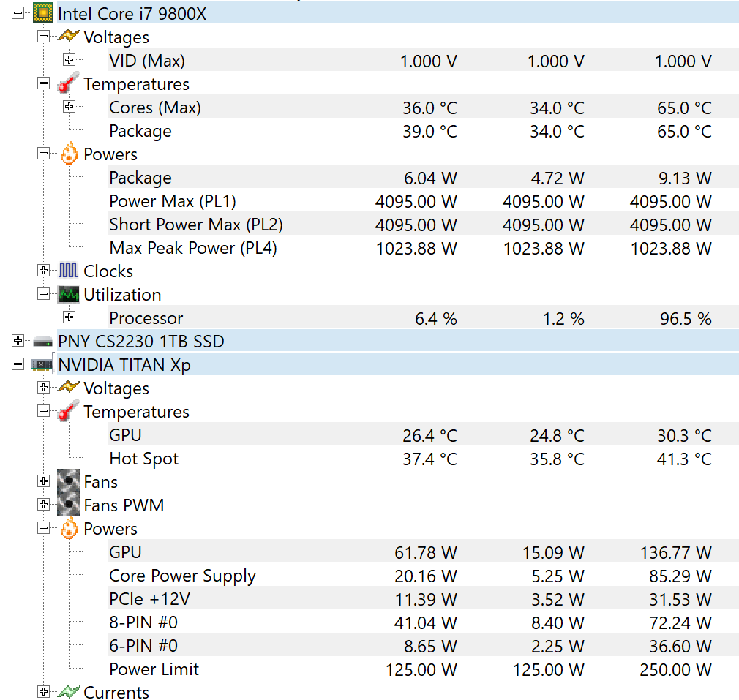Click the 96.5 % processor max value
This screenshot has height=700, width=739.
(x=686, y=318)
